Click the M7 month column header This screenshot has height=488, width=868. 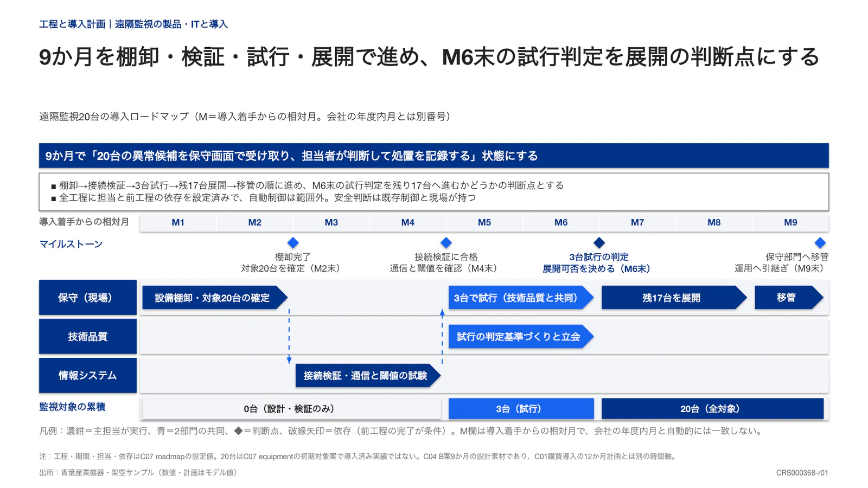click(637, 222)
